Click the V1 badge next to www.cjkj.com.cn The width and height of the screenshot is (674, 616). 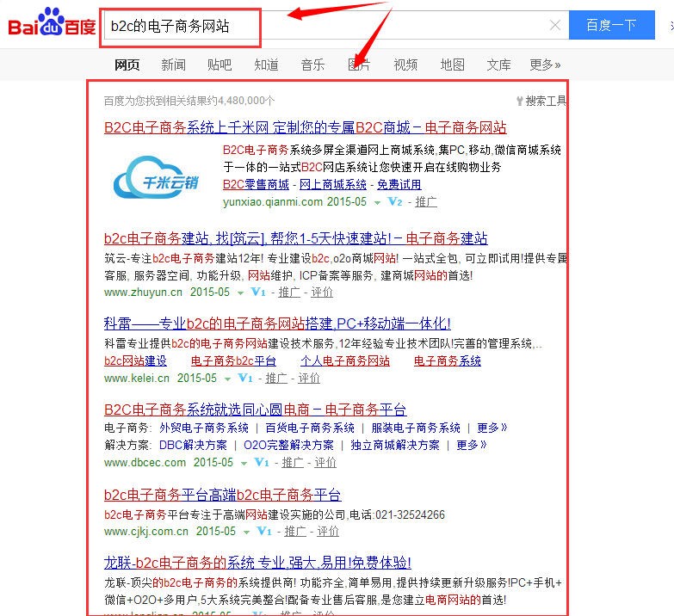coord(264,532)
